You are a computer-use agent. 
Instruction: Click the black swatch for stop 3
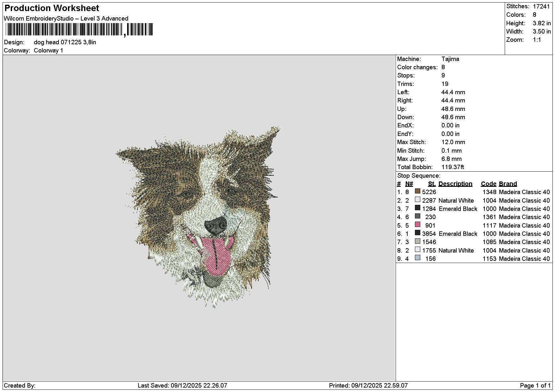point(417,208)
